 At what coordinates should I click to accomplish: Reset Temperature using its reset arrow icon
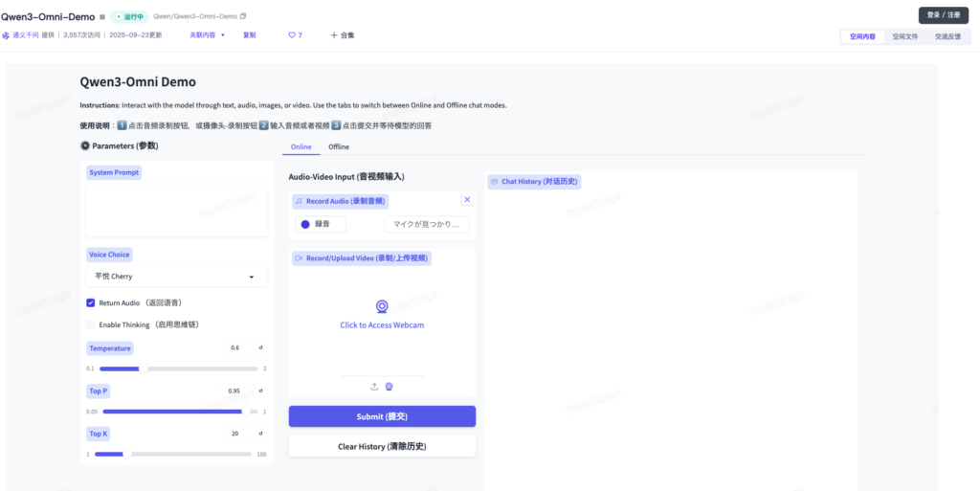pos(260,347)
